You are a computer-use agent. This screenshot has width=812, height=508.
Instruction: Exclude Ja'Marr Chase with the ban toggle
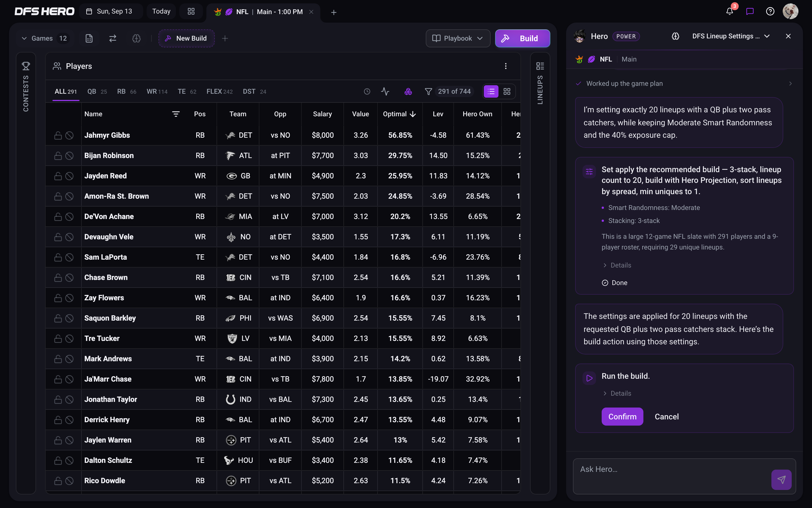[x=69, y=379]
